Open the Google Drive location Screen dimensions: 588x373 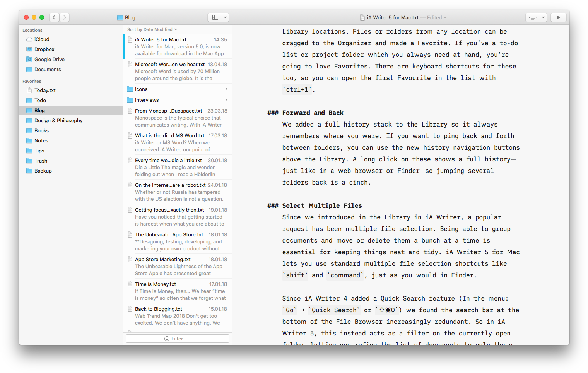pyautogui.click(x=49, y=59)
